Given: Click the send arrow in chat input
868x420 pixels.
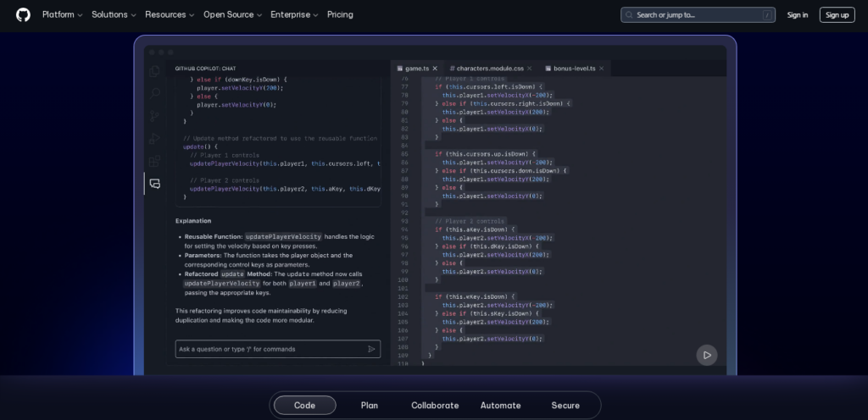Looking at the screenshot, I should pos(371,349).
